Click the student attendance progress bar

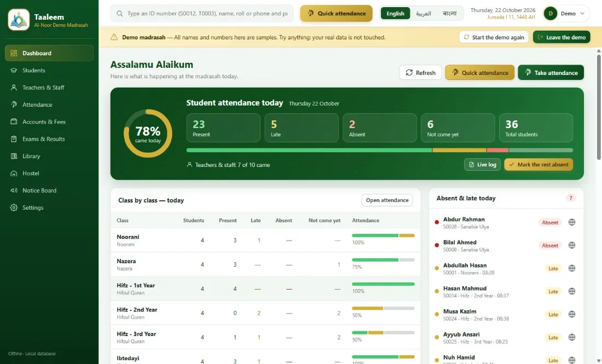click(x=380, y=150)
